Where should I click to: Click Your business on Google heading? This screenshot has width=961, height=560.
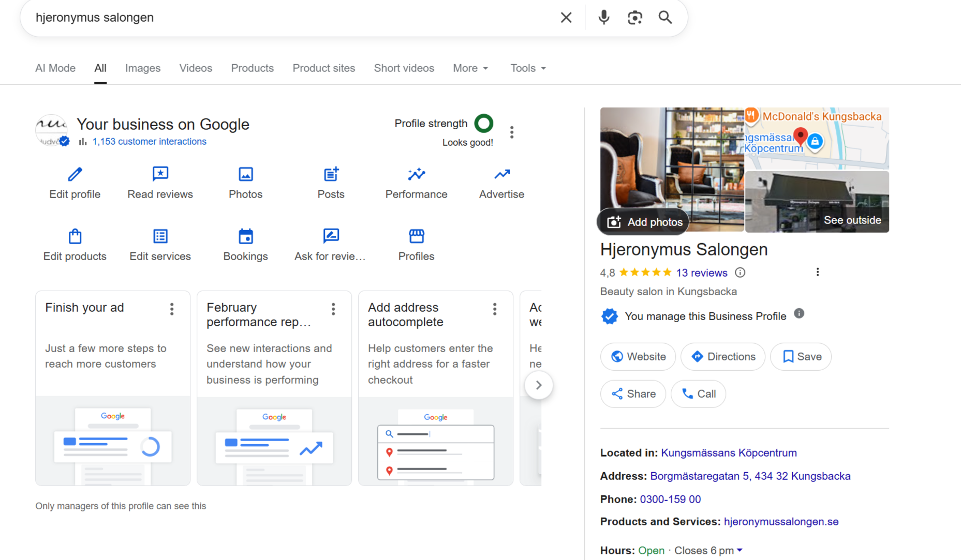click(163, 124)
